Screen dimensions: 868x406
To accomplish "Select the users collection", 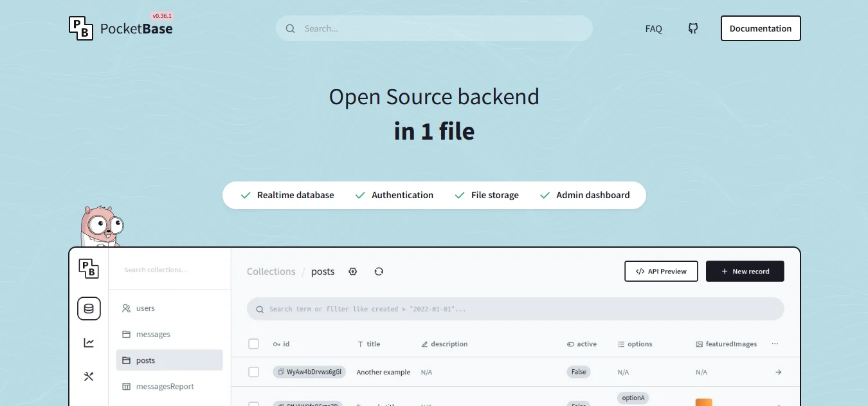I will pos(170,308).
